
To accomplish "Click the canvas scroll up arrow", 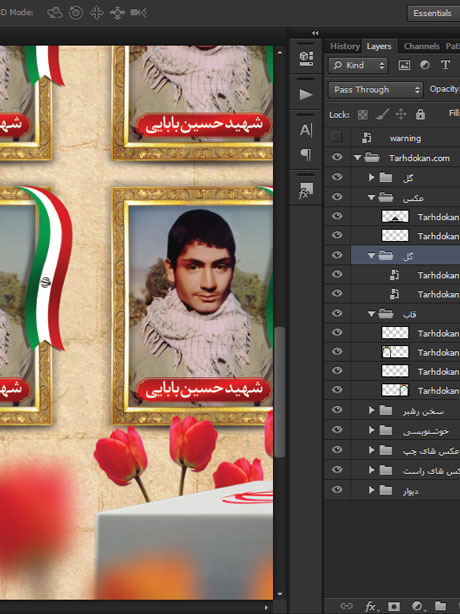I will pyautogui.click(x=280, y=51).
